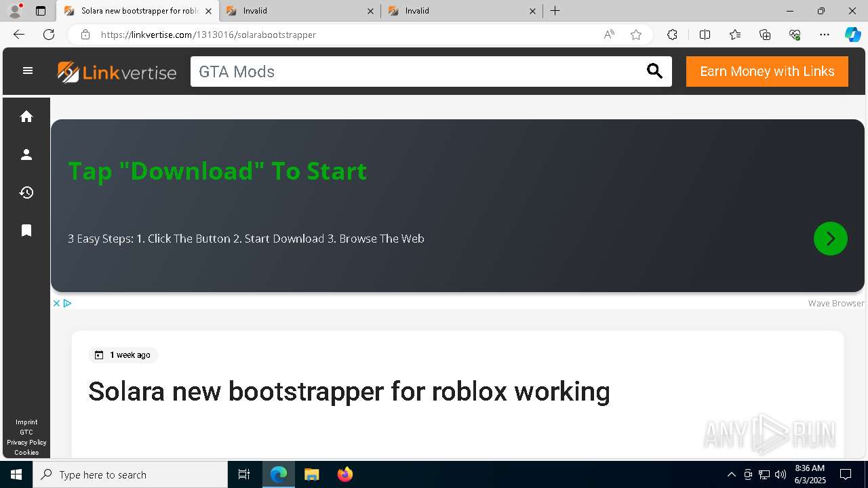The width and height of the screenshot is (868, 488).
Task: Close the third Invalid tab
Action: point(532,11)
